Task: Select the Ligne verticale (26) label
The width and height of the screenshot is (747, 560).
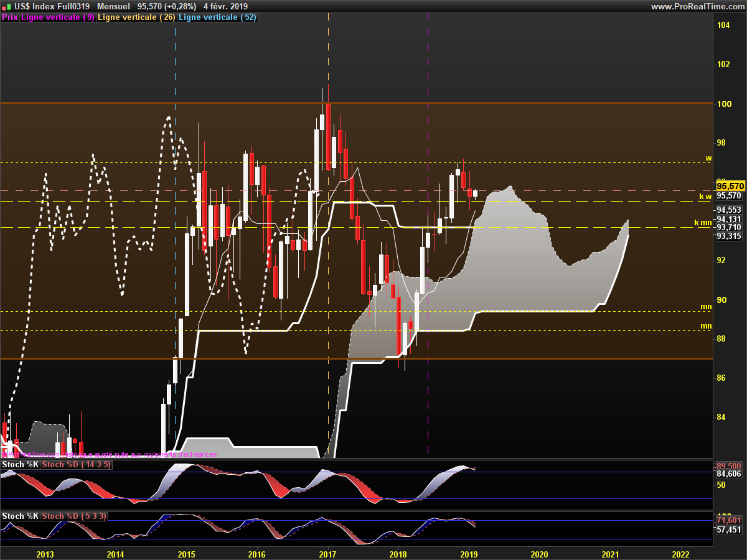Action: (137, 17)
